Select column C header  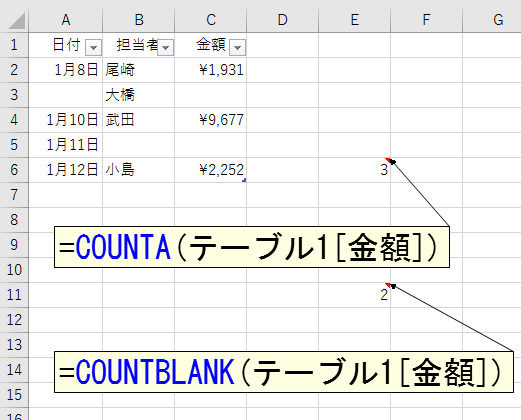coord(210,20)
